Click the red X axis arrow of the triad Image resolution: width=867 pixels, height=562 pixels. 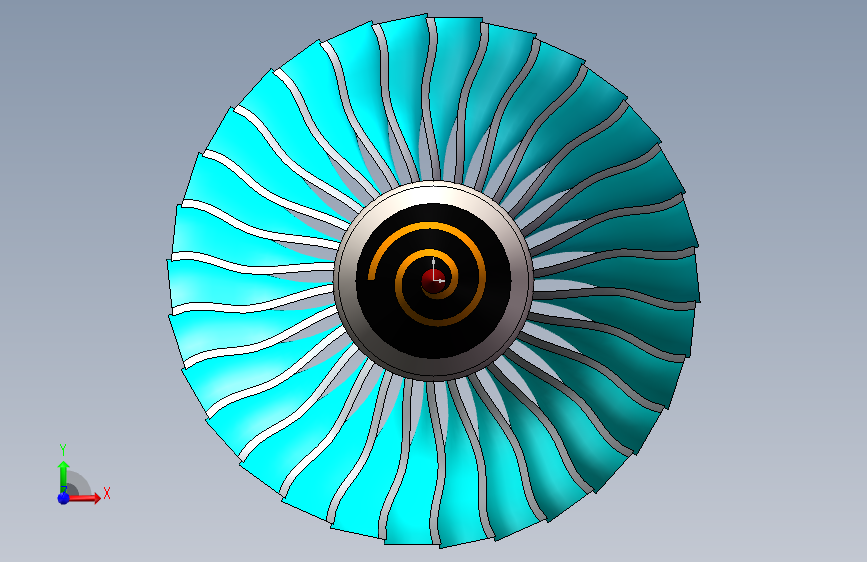point(84,498)
